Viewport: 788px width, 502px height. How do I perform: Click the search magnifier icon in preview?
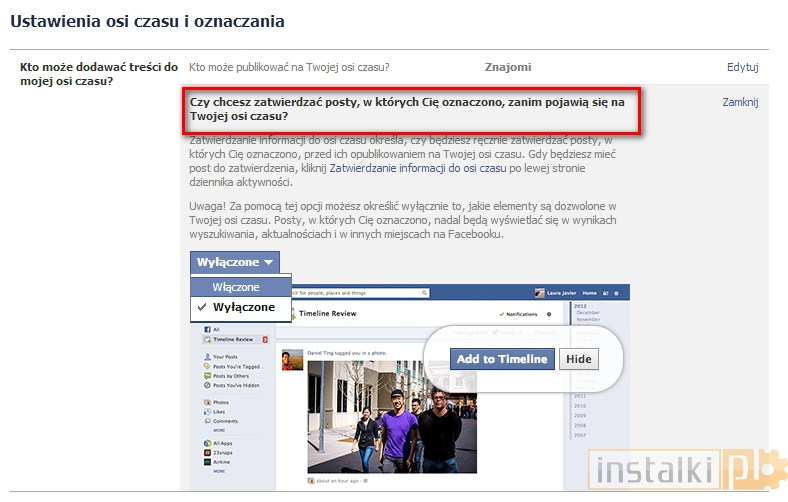424,292
